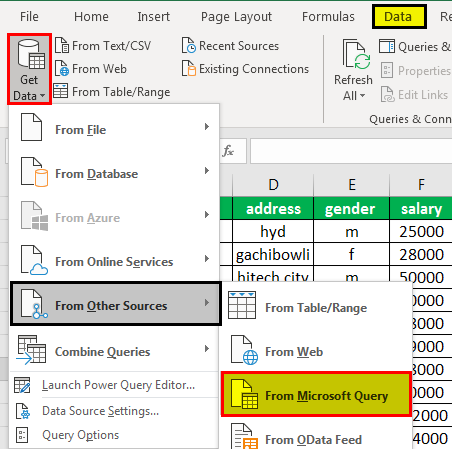The height and width of the screenshot is (449, 452).
Task: Click the From Text/CSV icon
Action: pyautogui.click(x=62, y=45)
